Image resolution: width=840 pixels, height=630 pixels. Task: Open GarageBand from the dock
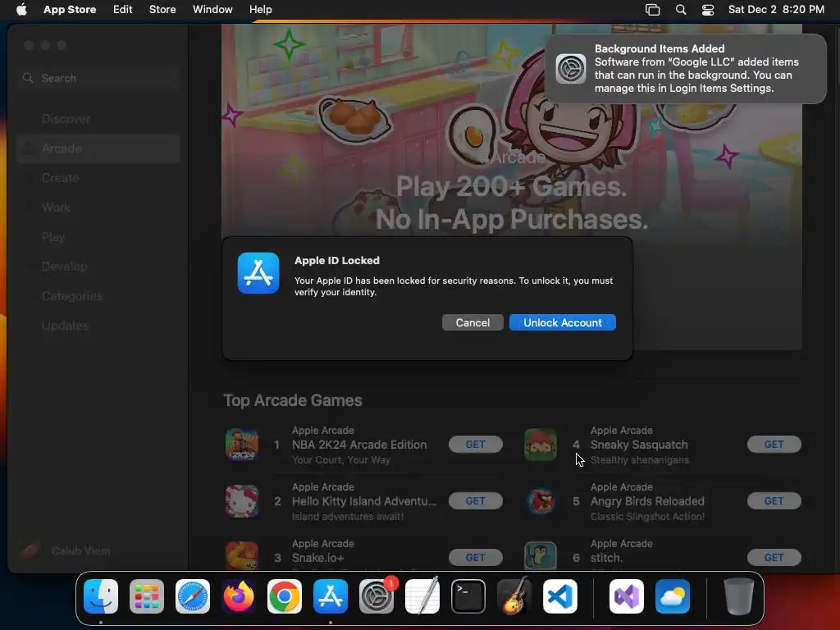pos(514,596)
